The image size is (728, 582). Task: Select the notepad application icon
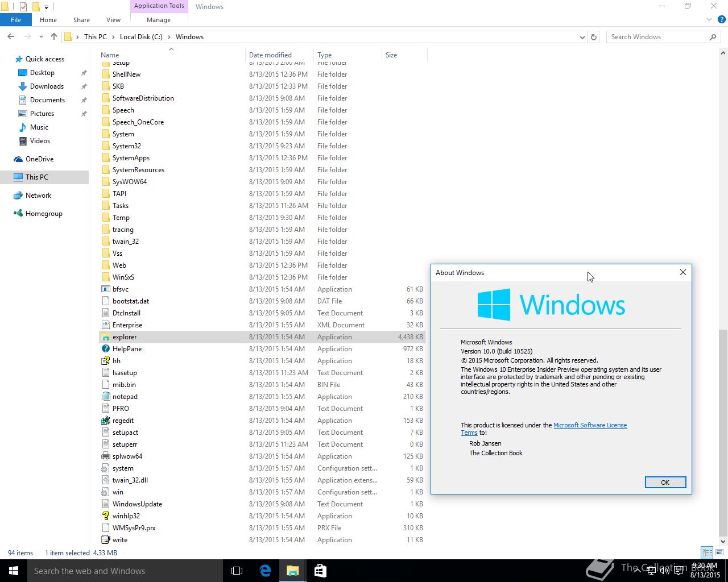[106, 397]
